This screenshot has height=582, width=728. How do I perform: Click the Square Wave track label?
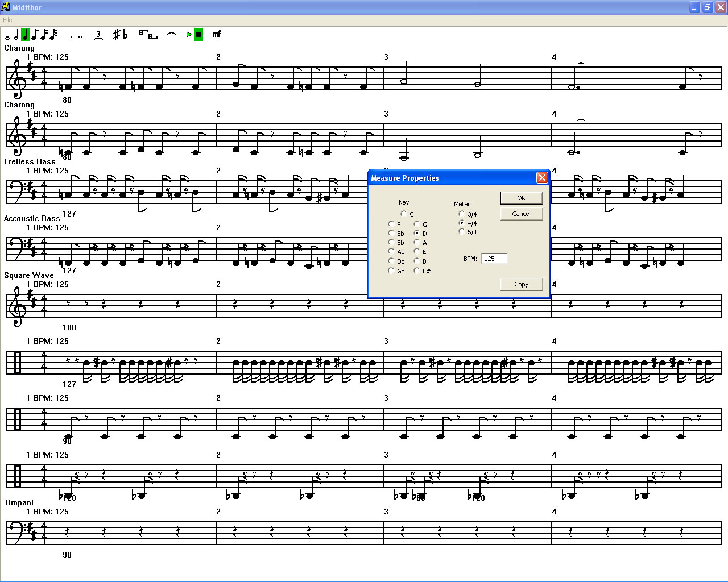[29, 275]
